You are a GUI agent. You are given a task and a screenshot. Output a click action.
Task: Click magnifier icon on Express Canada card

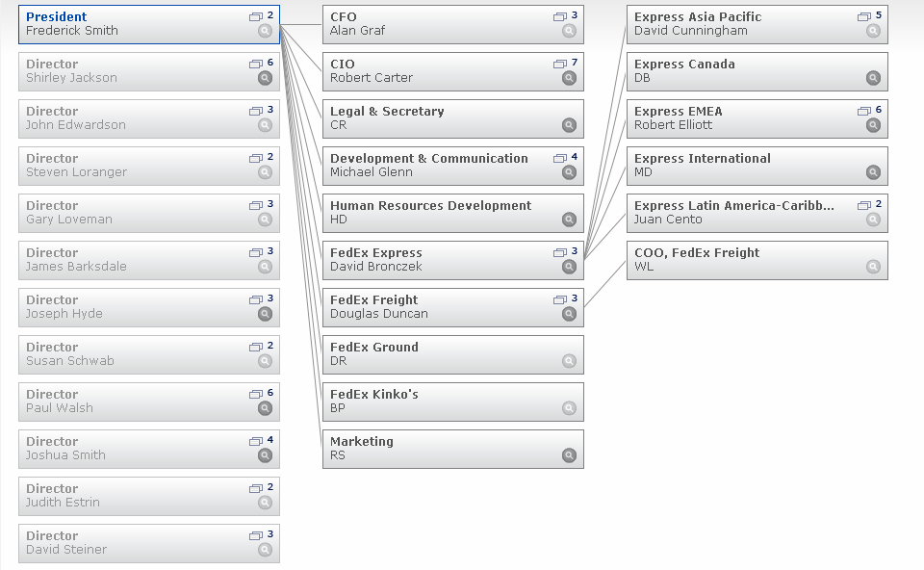[x=873, y=78]
